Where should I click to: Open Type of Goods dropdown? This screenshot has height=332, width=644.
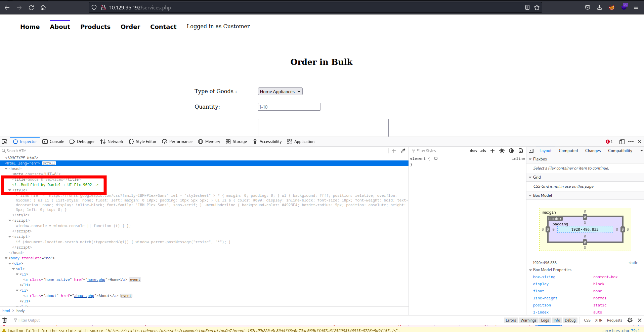tap(280, 91)
